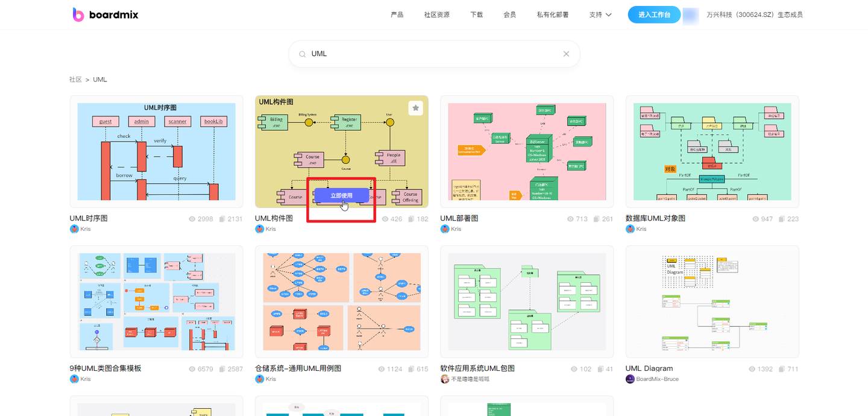Open the 私有化部署 nav item
The width and height of the screenshot is (868, 416).
[553, 14]
